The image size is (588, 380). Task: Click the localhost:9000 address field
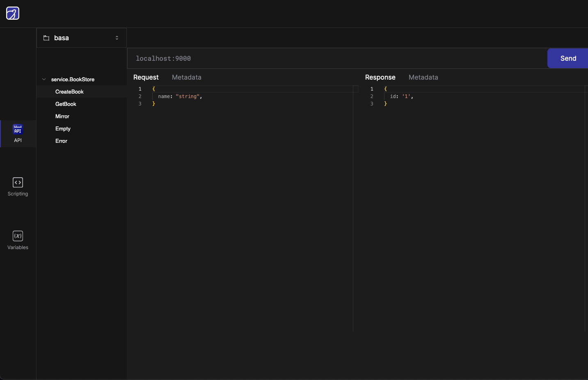[x=337, y=58]
